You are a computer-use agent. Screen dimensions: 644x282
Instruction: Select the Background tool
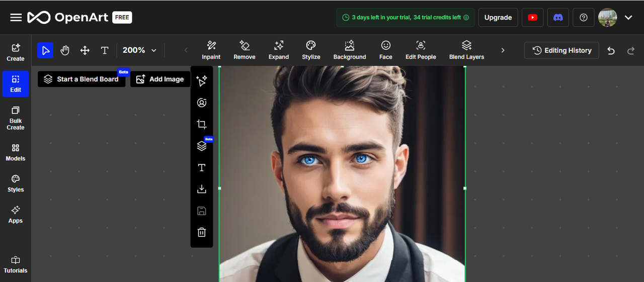click(350, 50)
